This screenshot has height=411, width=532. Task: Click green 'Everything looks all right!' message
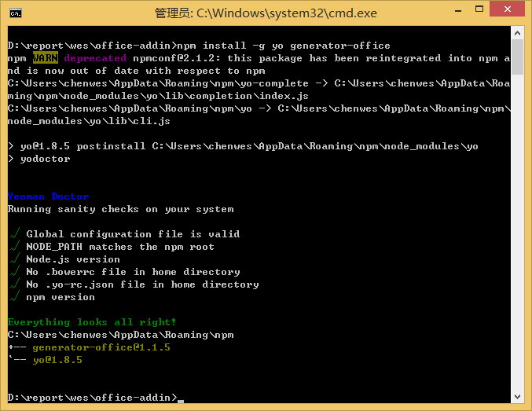92,322
